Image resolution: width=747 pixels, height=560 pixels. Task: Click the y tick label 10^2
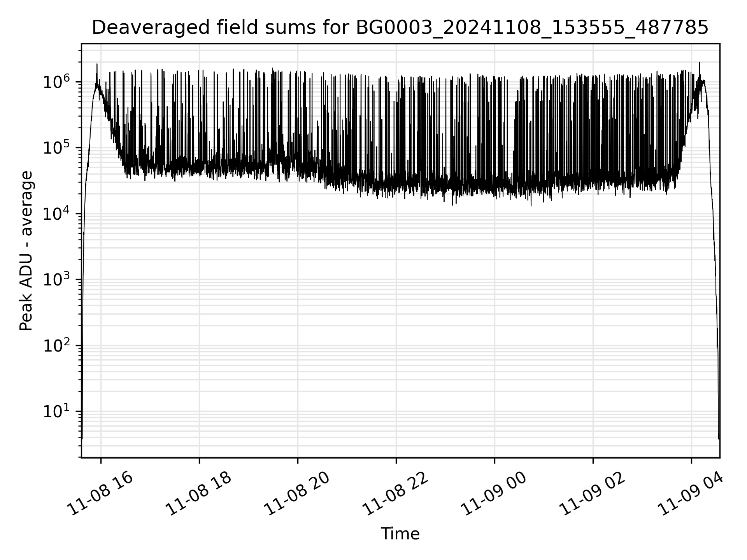56,345
